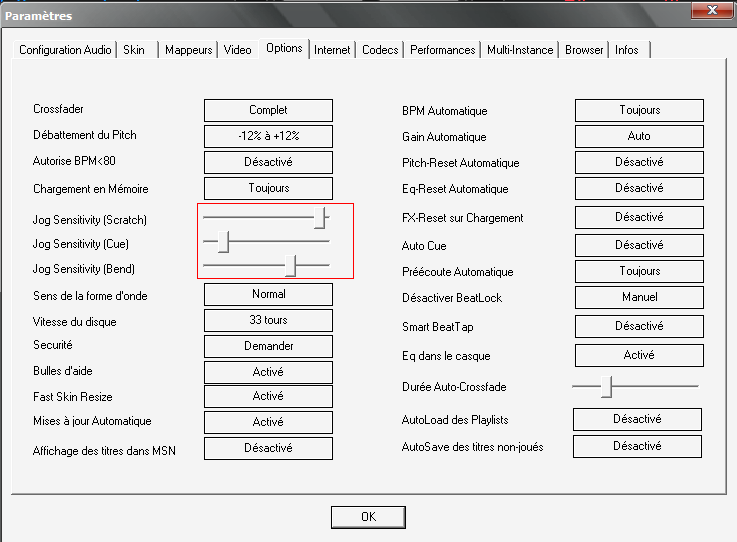
Task: Go to the Mappeurs tab
Action: click(x=189, y=50)
